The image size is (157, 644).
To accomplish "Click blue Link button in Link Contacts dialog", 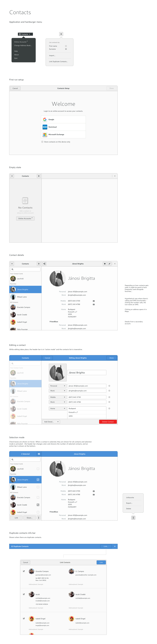I will [x=101, y=562].
